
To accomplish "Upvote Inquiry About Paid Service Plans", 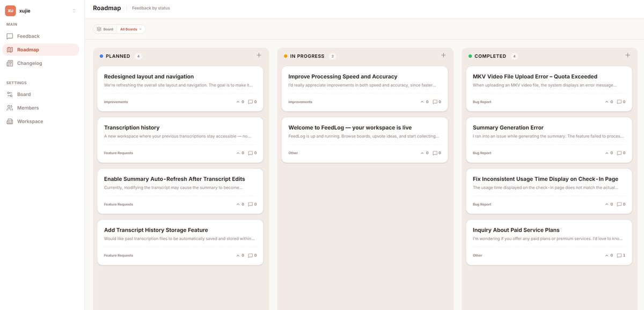I will point(609,255).
